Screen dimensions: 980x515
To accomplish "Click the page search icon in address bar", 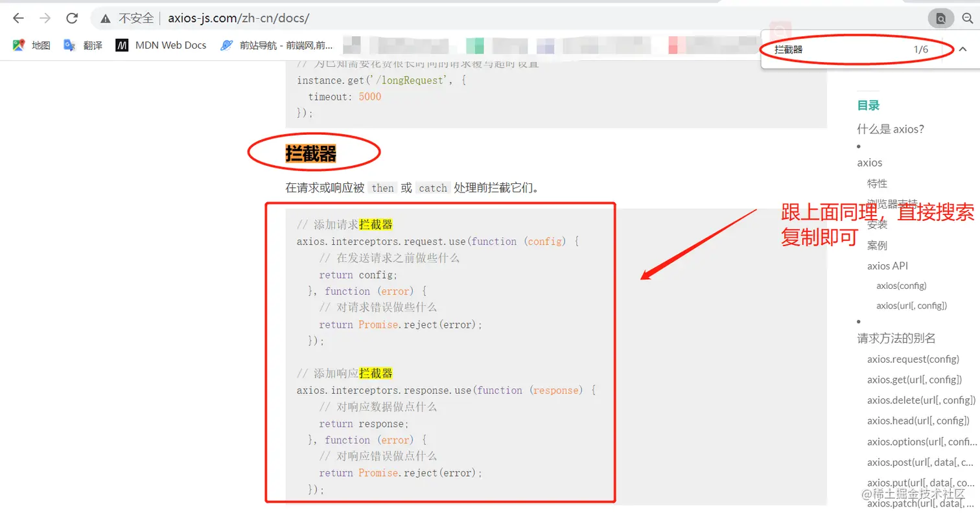I will pos(940,18).
